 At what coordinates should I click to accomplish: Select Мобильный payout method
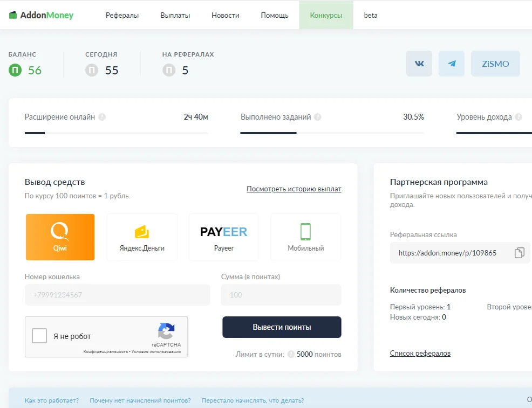[x=306, y=237]
